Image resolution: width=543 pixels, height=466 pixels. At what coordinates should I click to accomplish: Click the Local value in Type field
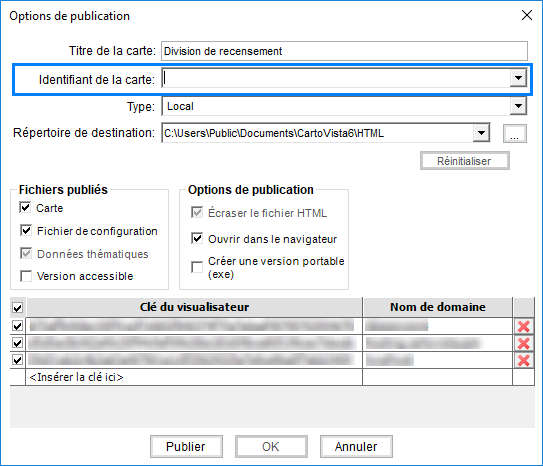180,106
